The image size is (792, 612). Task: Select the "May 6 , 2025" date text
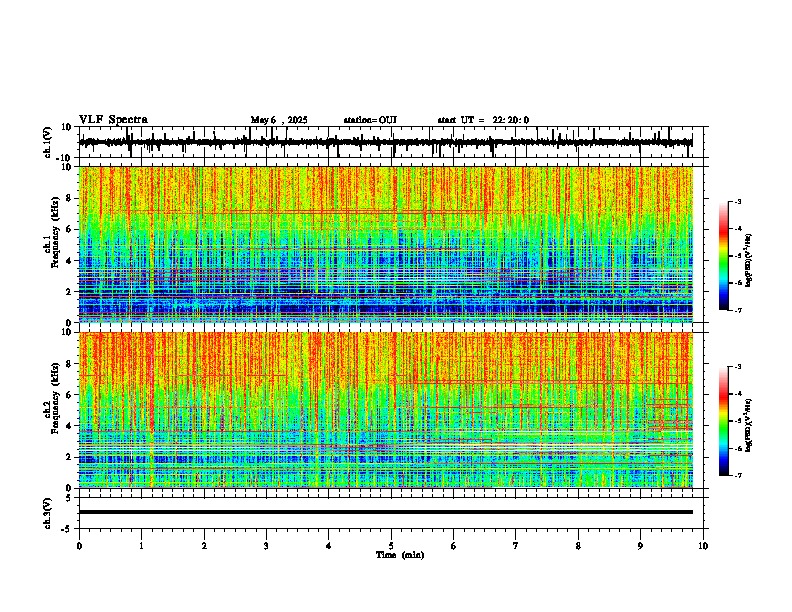pyautogui.click(x=279, y=120)
